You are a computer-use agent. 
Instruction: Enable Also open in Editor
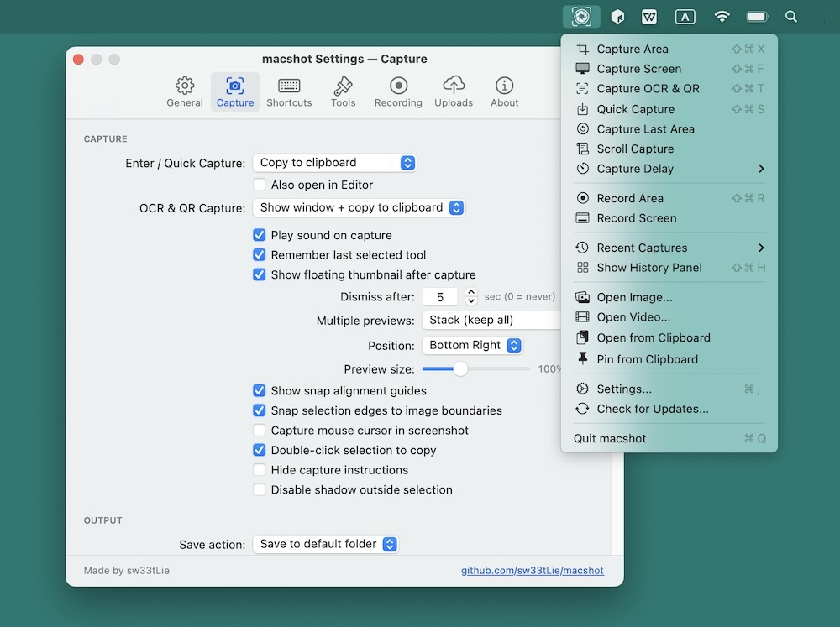tap(260, 185)
